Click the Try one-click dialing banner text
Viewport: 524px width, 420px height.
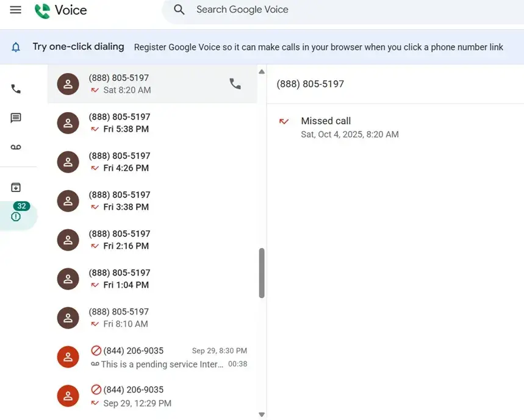point(78,47)
